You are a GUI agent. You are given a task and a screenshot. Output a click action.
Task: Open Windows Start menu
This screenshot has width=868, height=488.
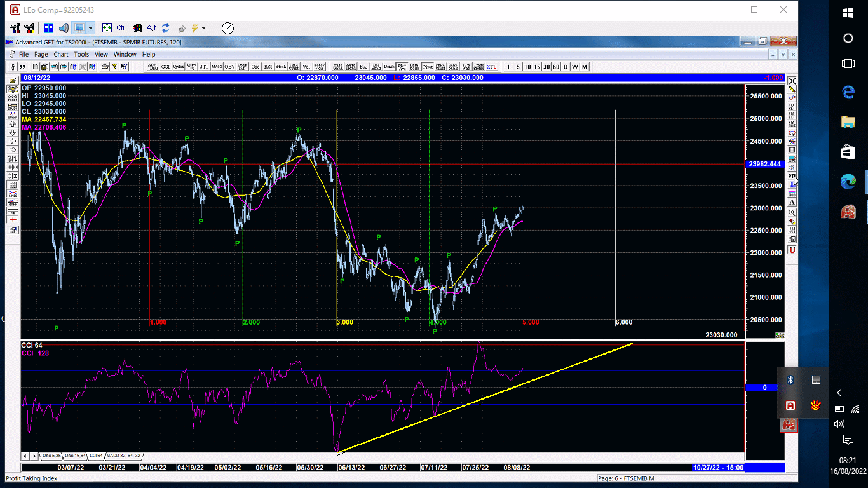click(x=848, y=12)
